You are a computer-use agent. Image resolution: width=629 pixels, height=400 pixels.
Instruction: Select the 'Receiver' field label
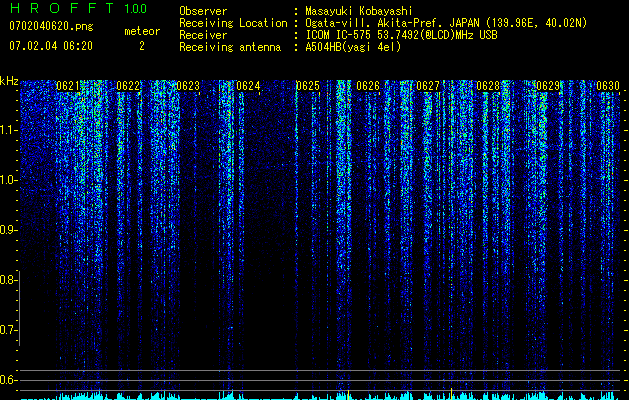203,35
